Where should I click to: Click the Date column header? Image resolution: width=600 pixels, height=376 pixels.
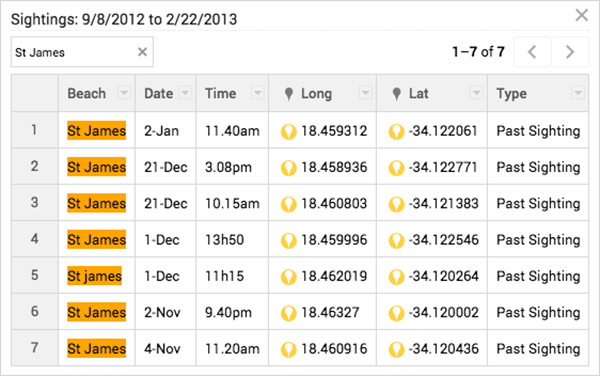click(x=166, y=93)
